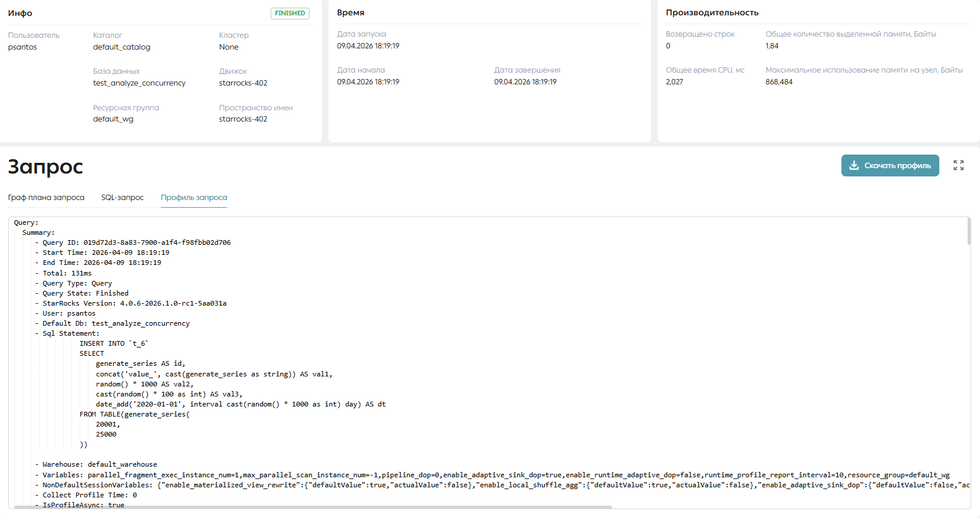Click the FINISHED status badge
980x518 pixels.
(290, 13)
